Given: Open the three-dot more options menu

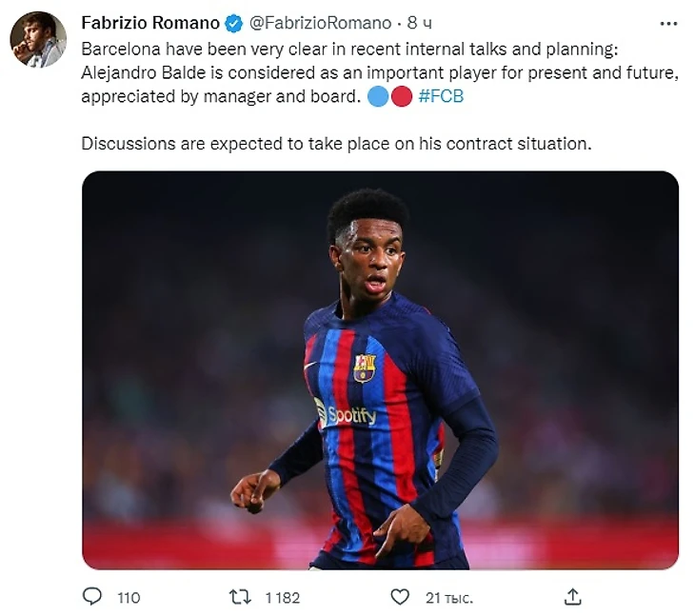Looking at the screenshot, I should (x=668, y=22).
